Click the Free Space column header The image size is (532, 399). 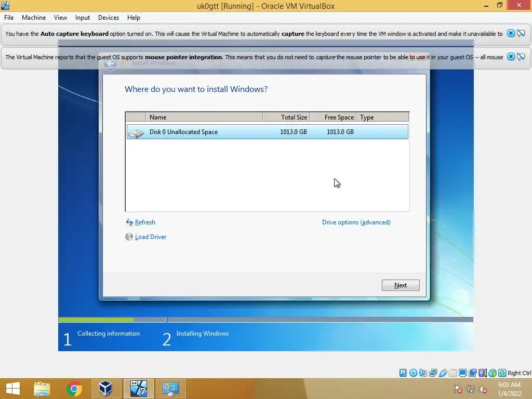[333, 117]
